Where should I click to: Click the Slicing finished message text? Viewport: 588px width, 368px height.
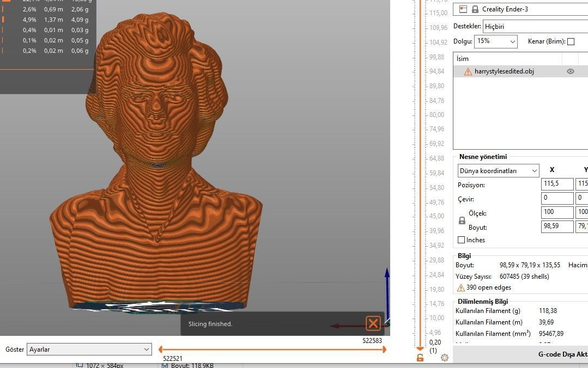pos(210,324)
